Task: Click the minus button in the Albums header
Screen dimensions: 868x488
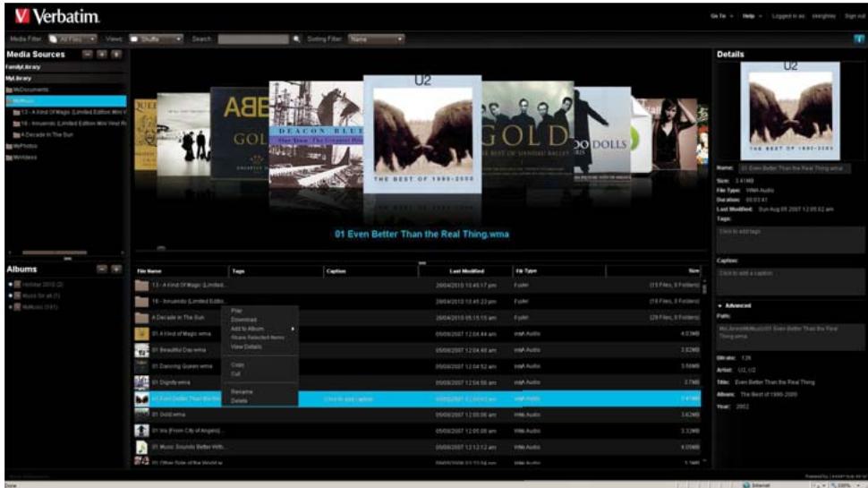Action: pos(102,269)
